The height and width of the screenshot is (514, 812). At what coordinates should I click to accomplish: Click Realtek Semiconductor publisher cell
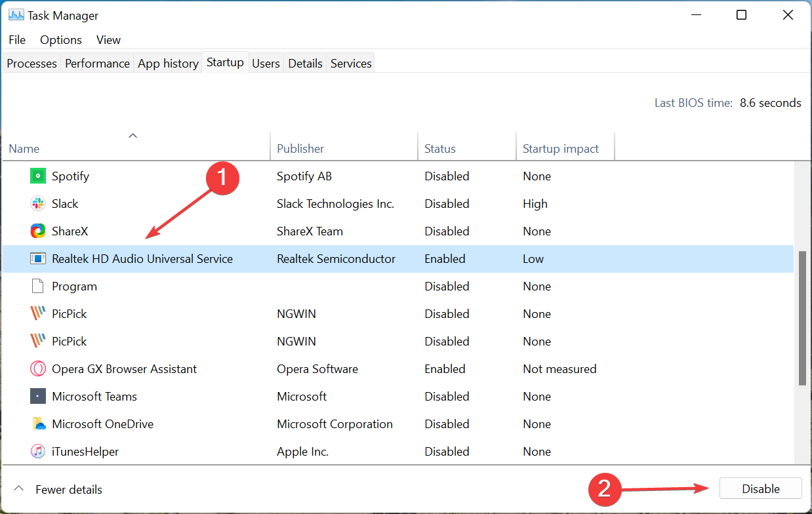pyautogui.click(x=336, y=259)
